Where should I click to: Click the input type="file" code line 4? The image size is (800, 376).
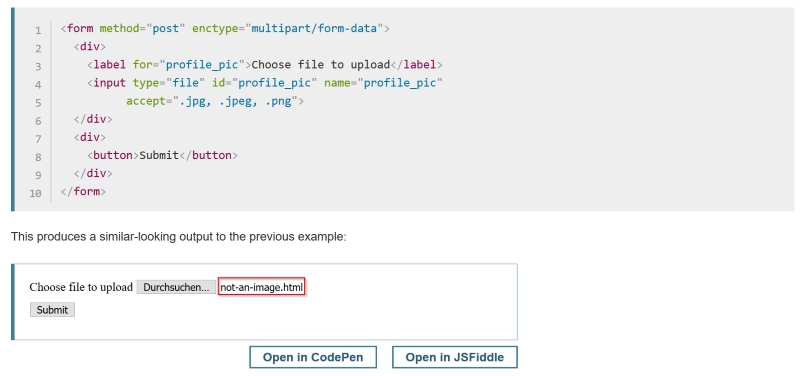click(264, 83)
